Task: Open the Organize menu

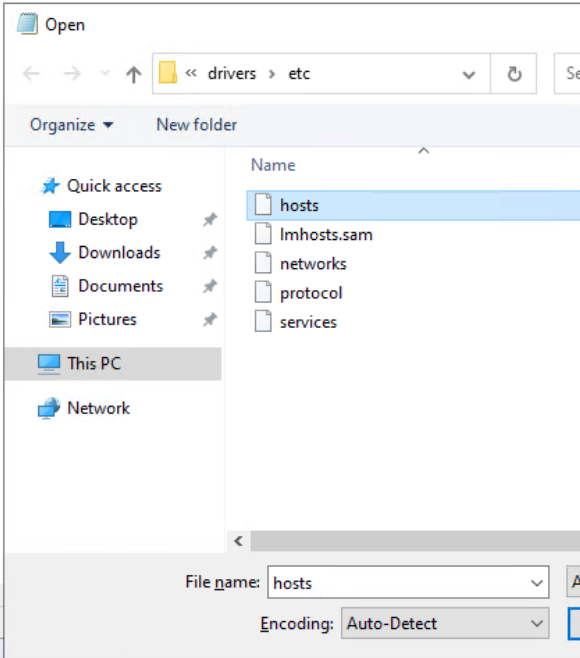Action: (71, 125)
